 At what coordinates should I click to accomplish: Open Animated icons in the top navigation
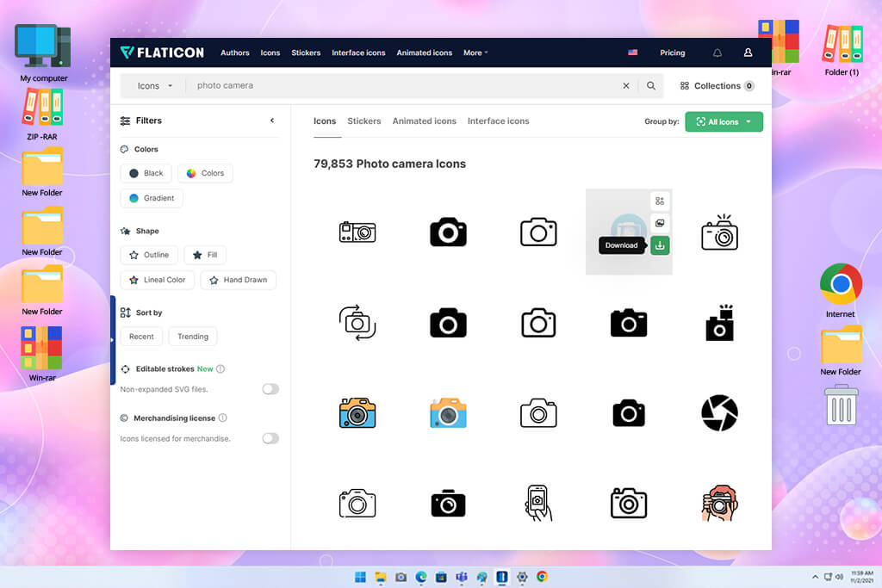tap(424, 53)
